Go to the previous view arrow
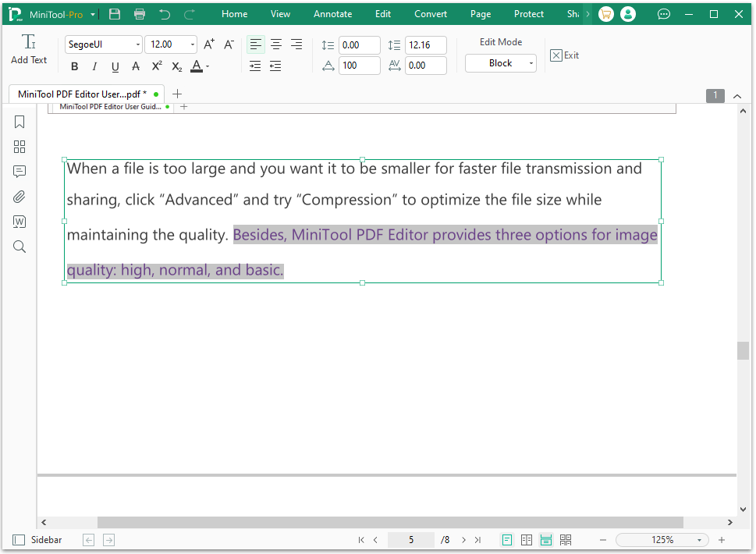This screenshot has height=554, width=756. [x=89, y=540]
